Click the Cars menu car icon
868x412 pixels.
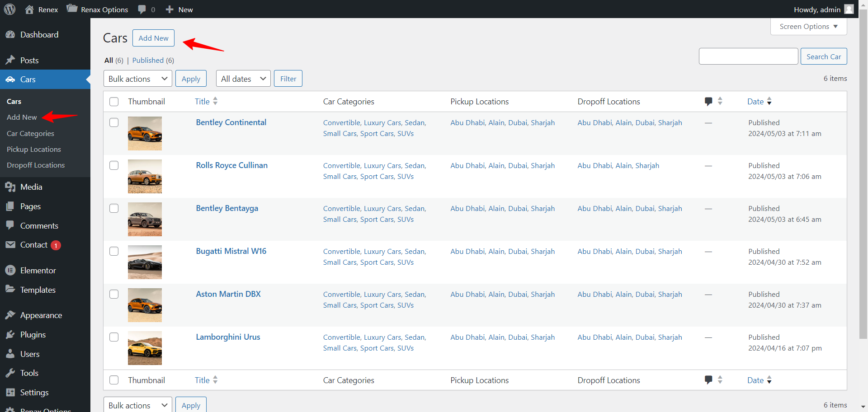tap(10, 80)
